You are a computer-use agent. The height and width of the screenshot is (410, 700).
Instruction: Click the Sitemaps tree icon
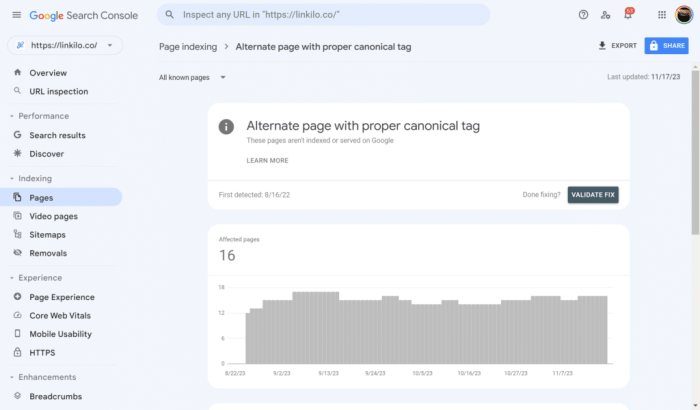tap(17, 234)
